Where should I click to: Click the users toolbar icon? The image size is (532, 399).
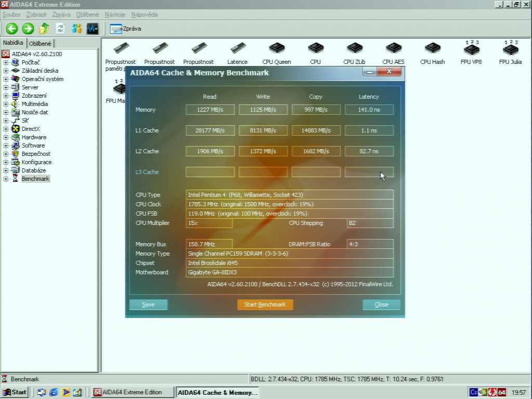coord(77,29)
